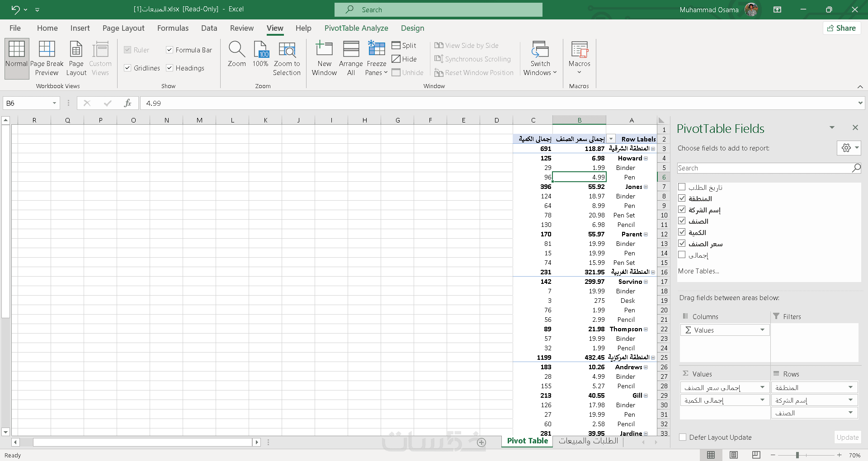Click zoom in plus in status bar
This screenshot has height=461, width=868.
point(839,455)
